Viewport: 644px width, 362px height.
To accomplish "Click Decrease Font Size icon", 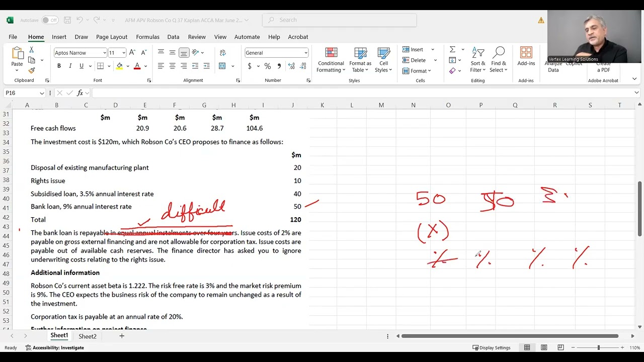I will click(x=143, y=52).
